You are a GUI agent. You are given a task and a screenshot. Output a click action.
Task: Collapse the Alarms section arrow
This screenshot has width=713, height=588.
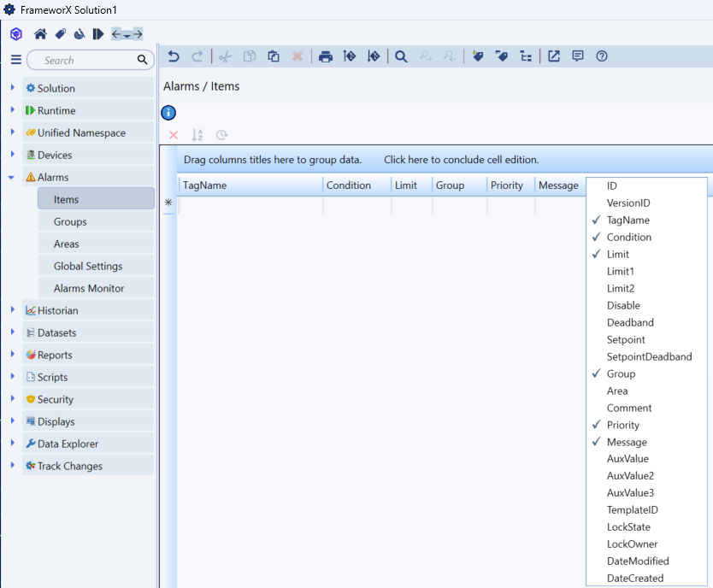[12, 177]
